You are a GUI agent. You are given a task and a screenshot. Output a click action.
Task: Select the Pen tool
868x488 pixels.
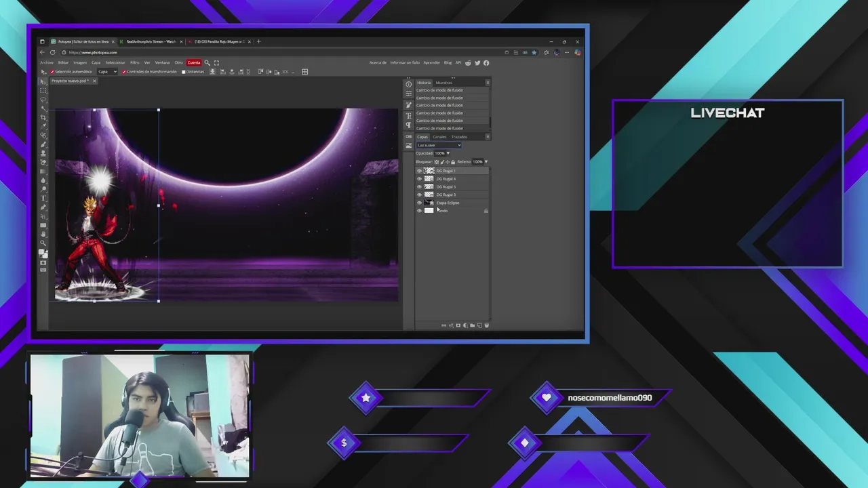(x=43, y=207)
